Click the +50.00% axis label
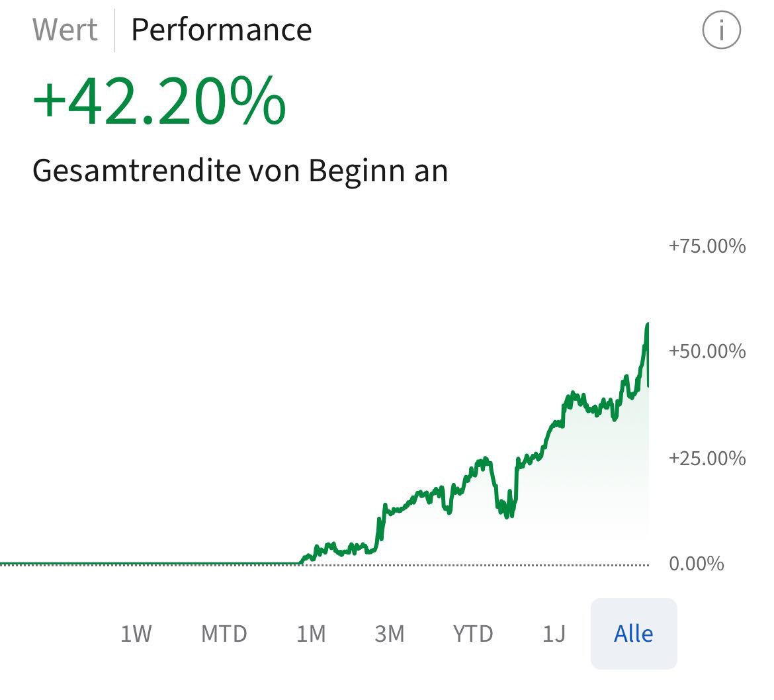Image resolution: width=774 pixels, height=700 pixels. point(707,351)
